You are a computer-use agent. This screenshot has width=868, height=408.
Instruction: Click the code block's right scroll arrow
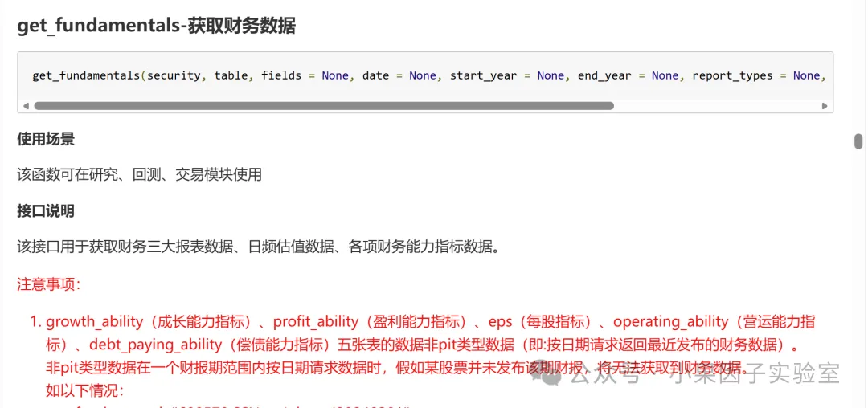(825, 105)
